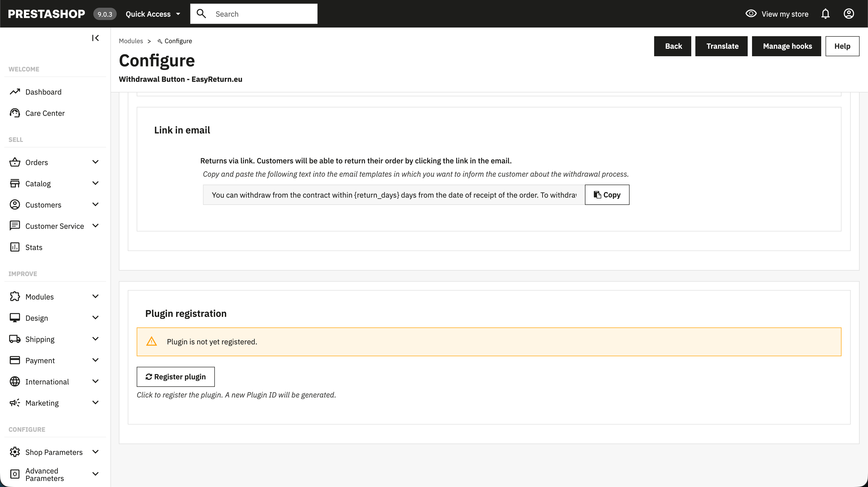This screenshot has width=868, height=487.
Task: Open Care Center menu item
Action: tap(45, 113)
